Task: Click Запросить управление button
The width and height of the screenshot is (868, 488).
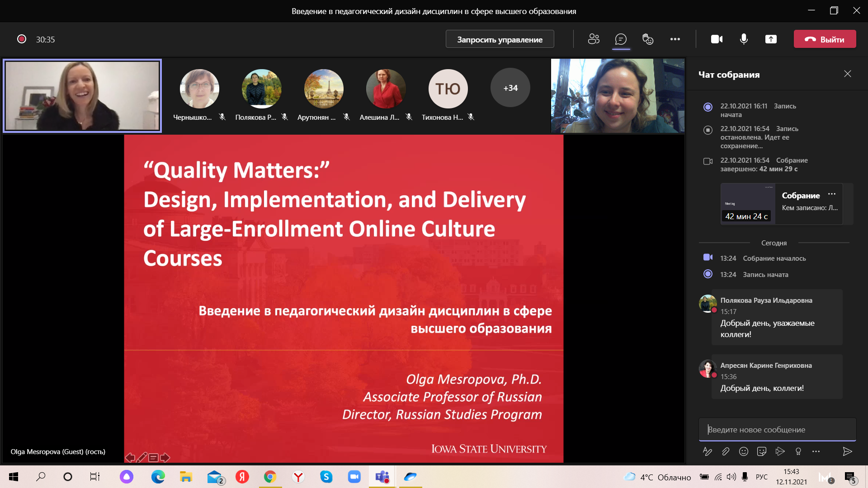Action: click(x=500, y=39)
